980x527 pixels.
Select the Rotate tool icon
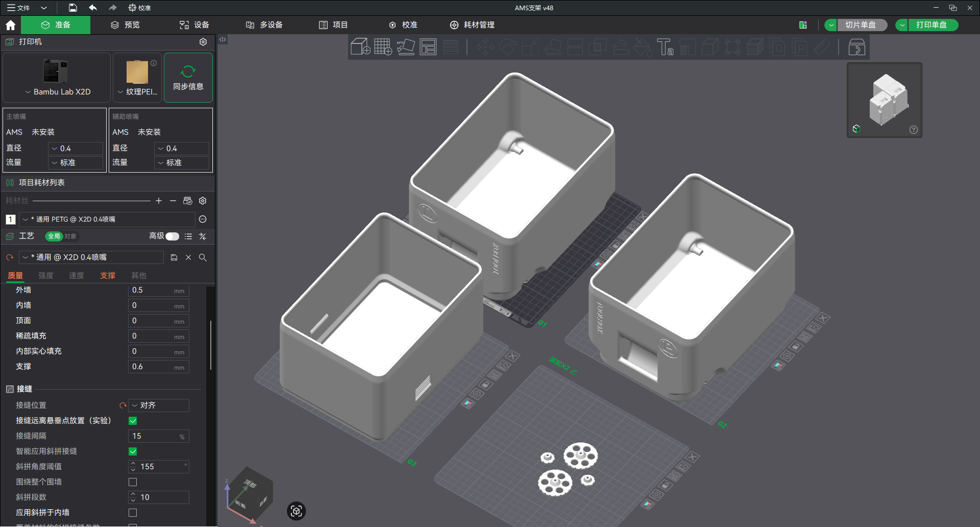[x=507, y=47]
